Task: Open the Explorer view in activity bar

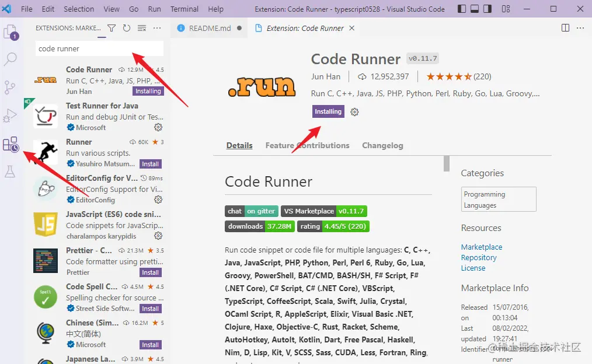Action: (11, 33)
